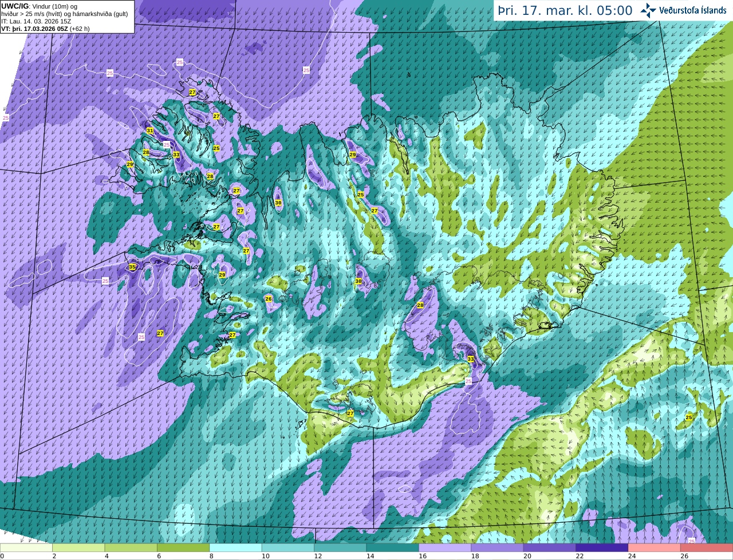Pick the 22–24 m/s dark indigo legend swatch

coord(602,548)
